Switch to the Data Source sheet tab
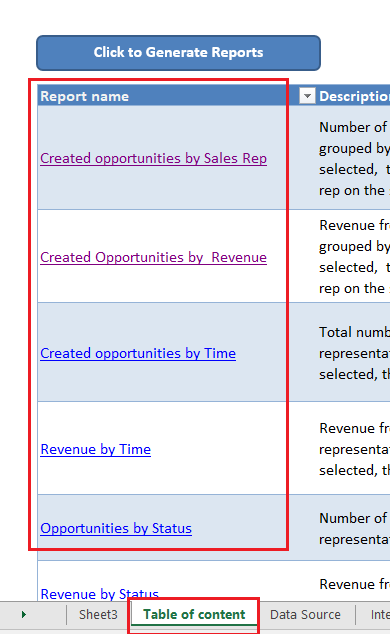This screenshot has width=390, height=634. click(306, 615)
